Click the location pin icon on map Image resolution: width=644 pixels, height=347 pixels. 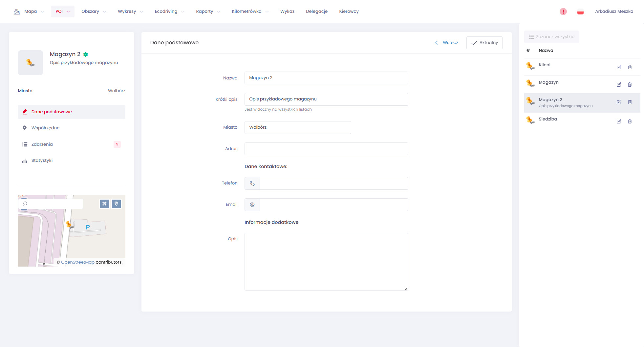116,204
